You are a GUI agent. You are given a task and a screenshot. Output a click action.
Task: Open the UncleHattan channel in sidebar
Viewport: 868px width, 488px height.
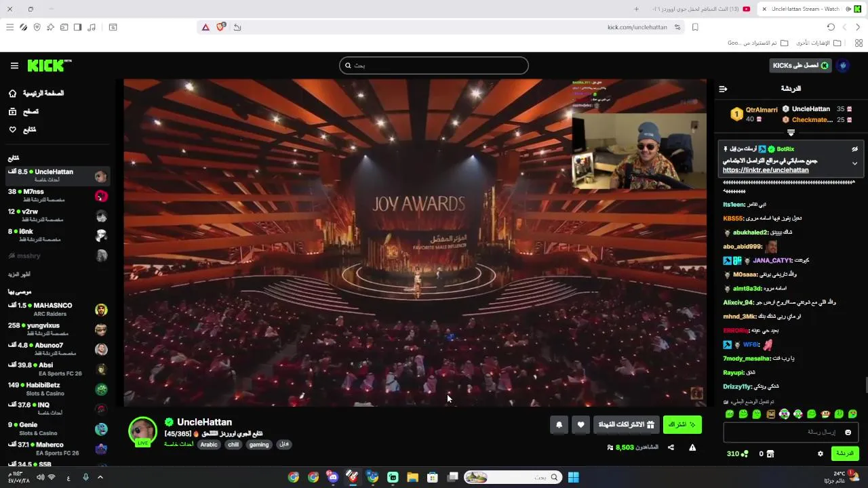click(58, 176)
